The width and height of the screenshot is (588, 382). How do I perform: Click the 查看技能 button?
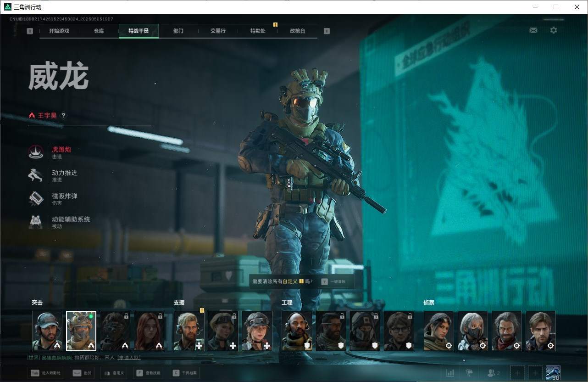148,373
